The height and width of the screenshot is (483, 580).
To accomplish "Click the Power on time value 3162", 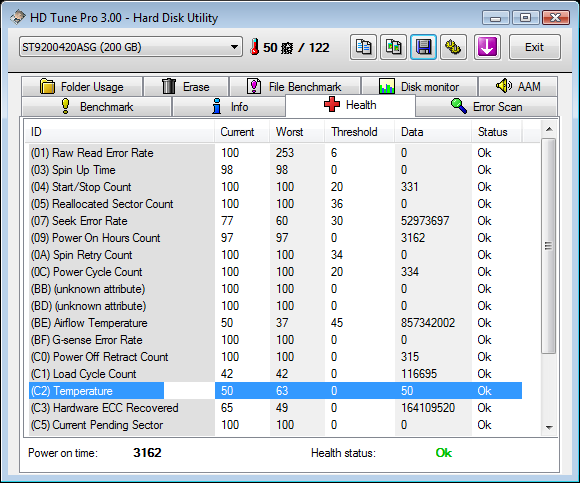I will pos(147,453).
